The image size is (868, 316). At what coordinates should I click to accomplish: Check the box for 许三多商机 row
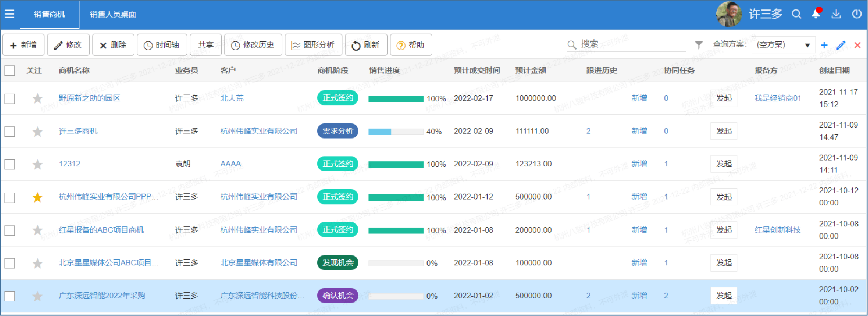[10, 131]
